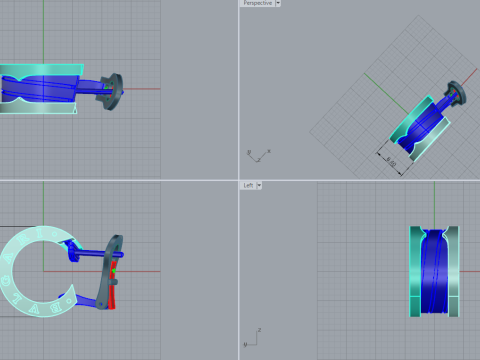
Task: Open the Perspective viewport title menu
Action: (257, 3)
